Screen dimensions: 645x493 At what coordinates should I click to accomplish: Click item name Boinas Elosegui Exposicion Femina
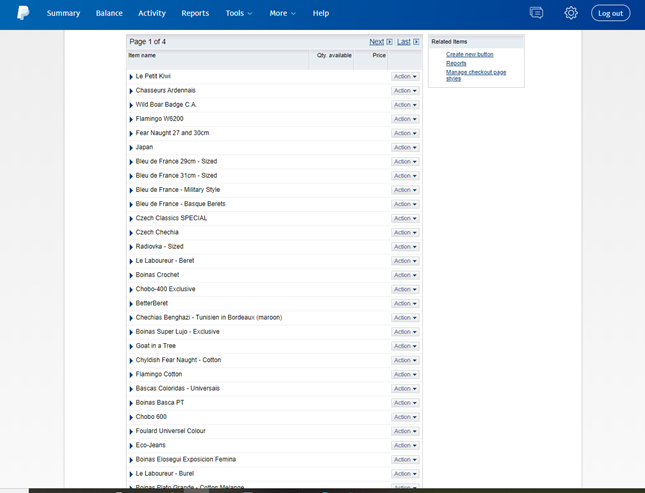(x=186, y=459)
